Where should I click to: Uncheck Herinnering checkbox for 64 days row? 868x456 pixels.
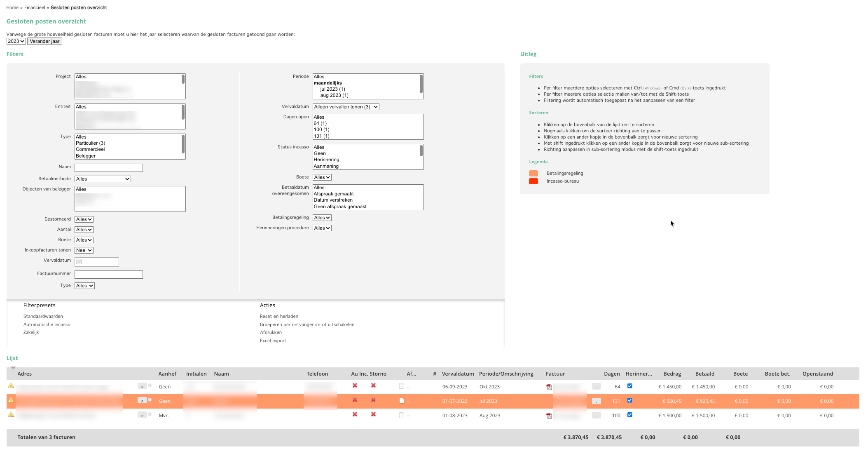click(x=629, y=386)
